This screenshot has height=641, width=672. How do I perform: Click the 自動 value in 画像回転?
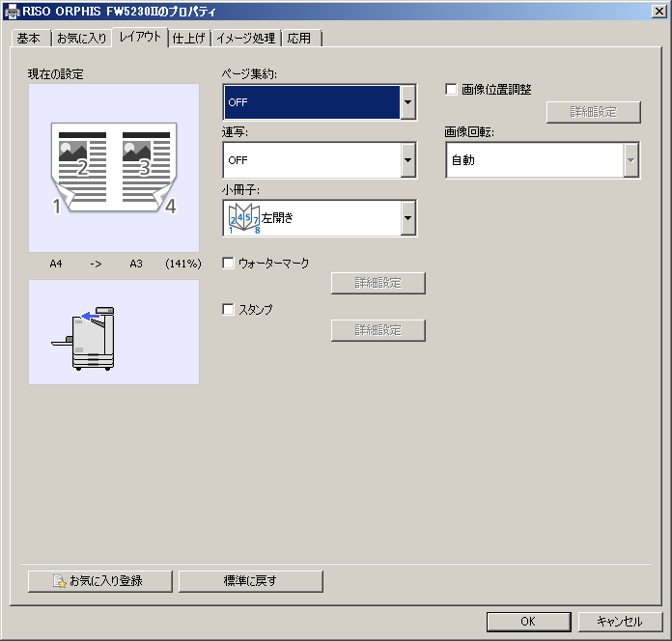463,160
